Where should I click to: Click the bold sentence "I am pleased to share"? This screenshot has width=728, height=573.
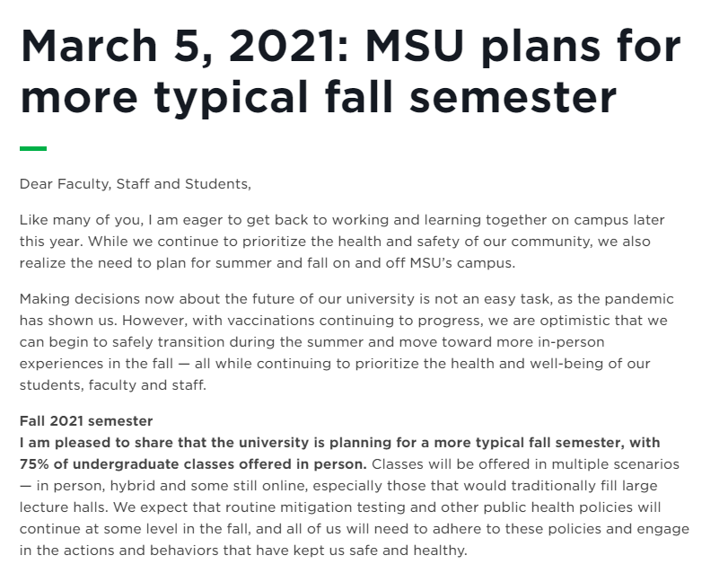tap(339, 442)
